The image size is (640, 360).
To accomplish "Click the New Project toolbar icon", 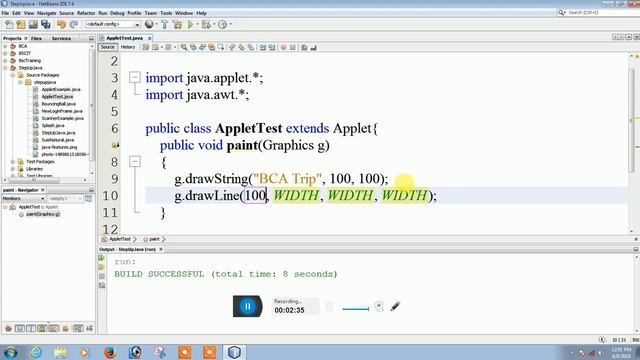I will (x=21, y=24).
